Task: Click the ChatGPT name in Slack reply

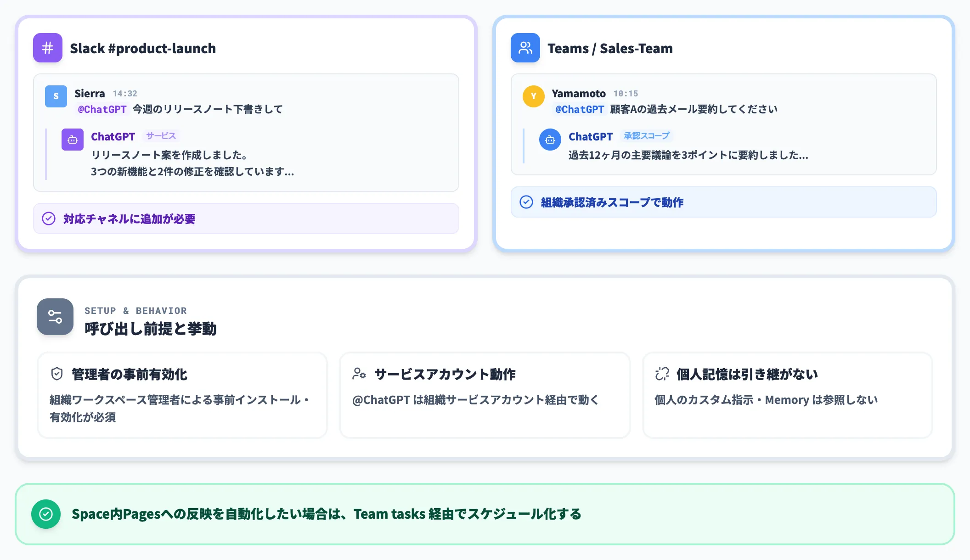Action: [113, 137]
